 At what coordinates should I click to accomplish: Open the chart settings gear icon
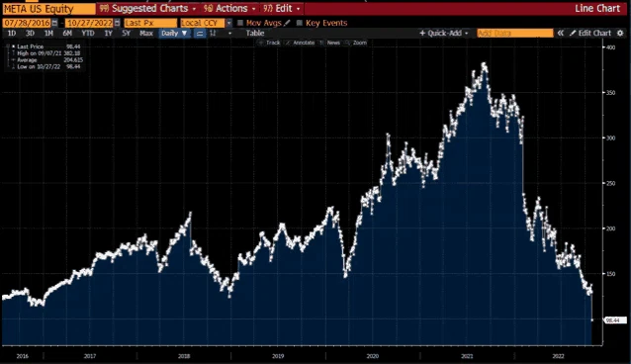pos(620,33)
